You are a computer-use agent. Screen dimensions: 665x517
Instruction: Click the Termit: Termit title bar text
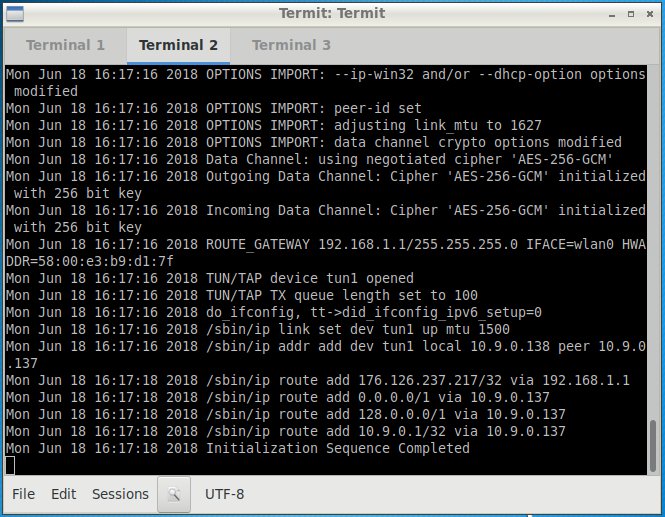[x=332, y=14]
